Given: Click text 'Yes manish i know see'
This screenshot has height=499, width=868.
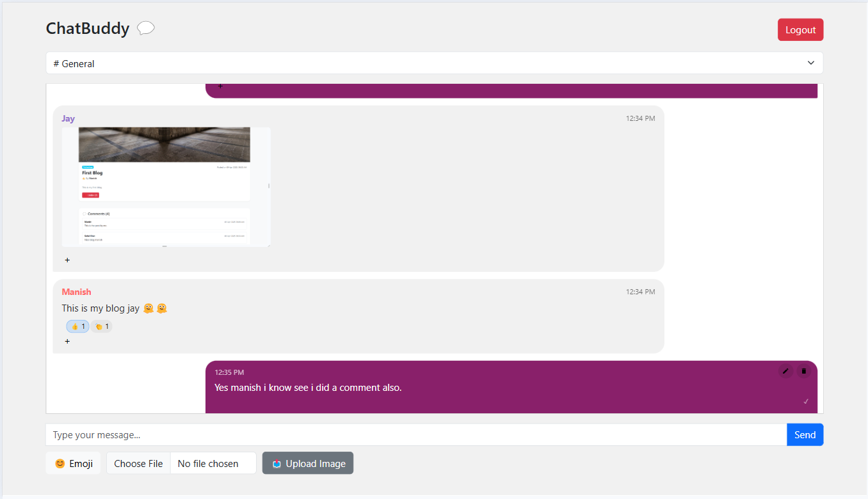Looking at the screenshot, I should point(262,387).
